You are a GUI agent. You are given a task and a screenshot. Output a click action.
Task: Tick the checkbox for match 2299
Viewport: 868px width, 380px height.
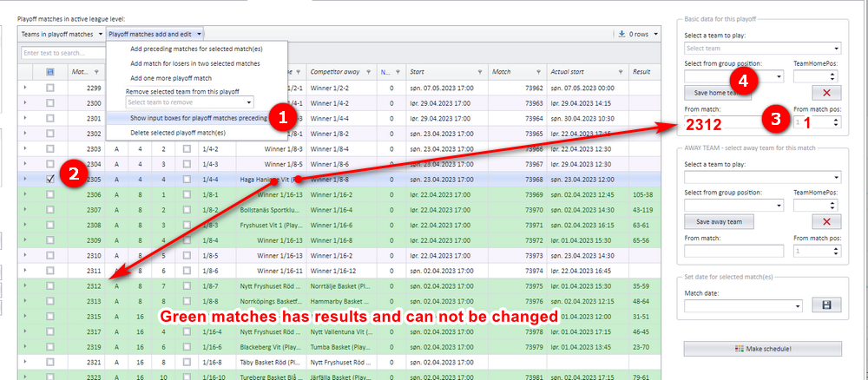[49, 88]
